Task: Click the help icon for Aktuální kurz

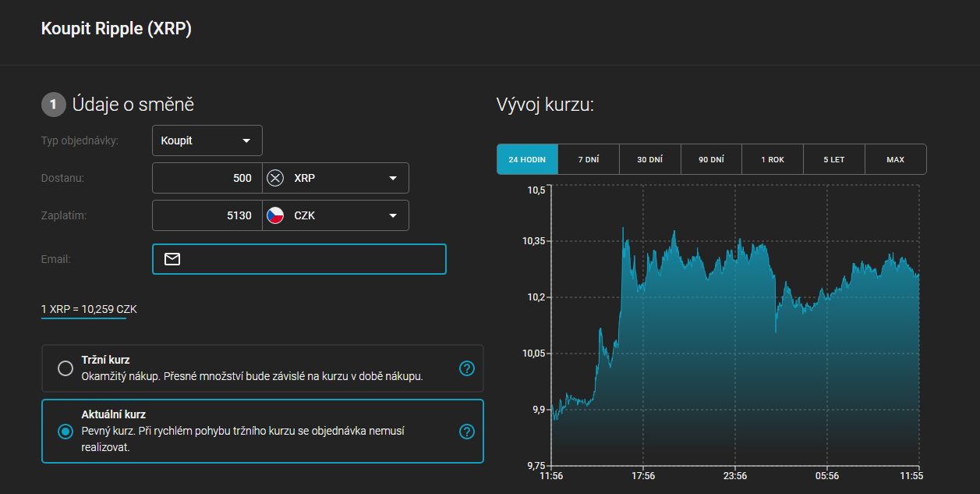Action: pos(467,432)
